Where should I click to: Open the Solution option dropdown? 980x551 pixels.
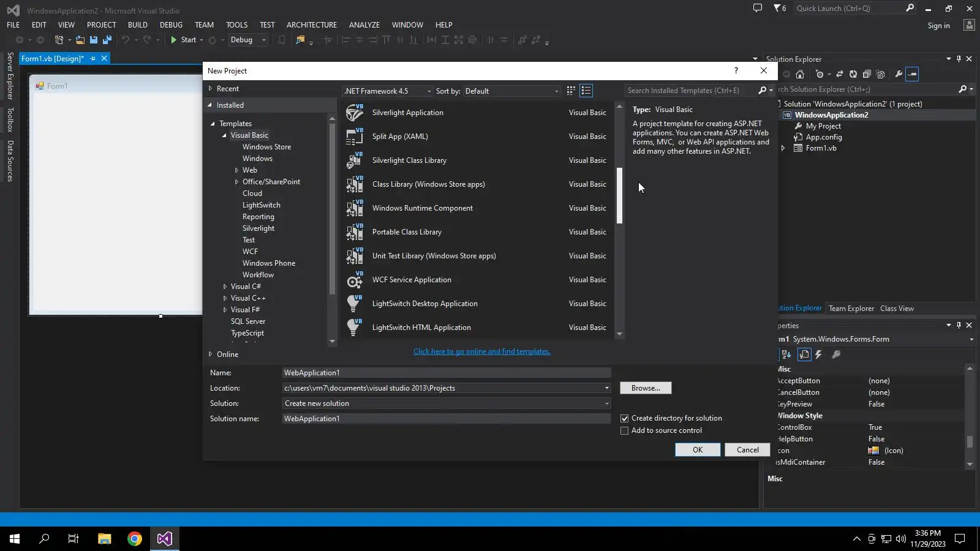(607, 403)
